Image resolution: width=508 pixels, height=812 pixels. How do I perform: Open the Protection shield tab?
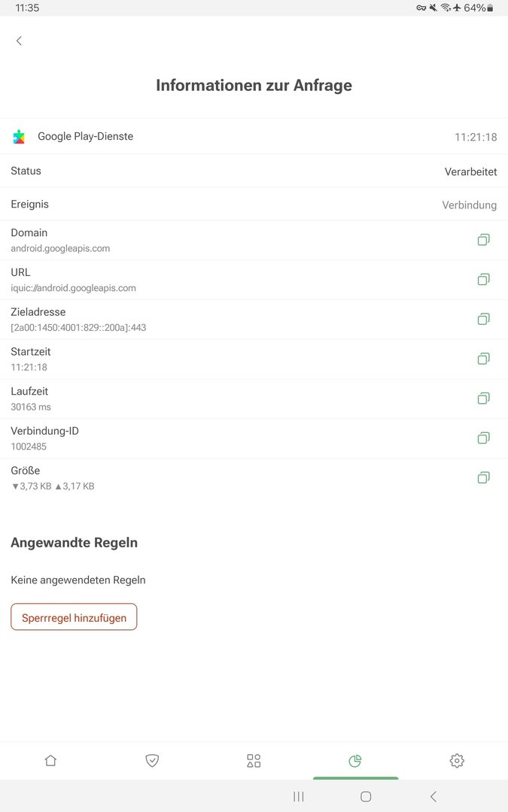point(152,761)
